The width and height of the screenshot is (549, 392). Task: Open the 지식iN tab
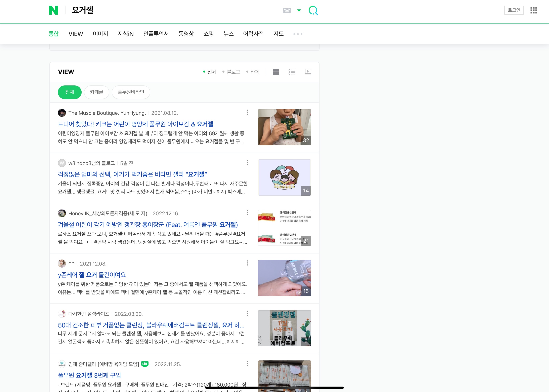pyautogui.click(x=125, y=34)
